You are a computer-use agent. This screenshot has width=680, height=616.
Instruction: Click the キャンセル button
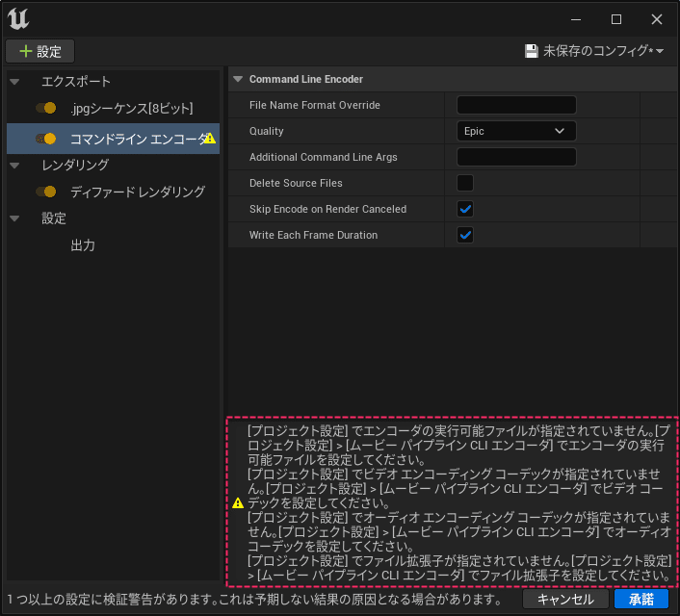coord(565,599)
